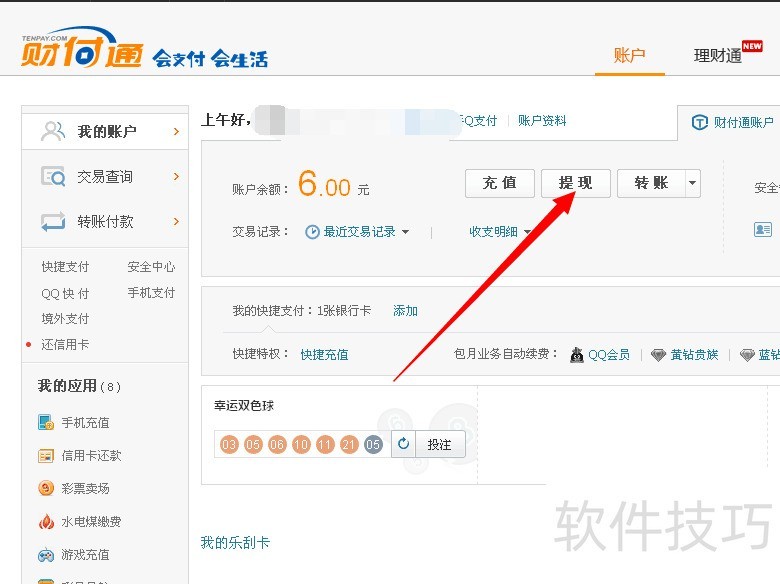Click the 交易查询 magnifier icon
Screen dimensions: 780x584
53,176
